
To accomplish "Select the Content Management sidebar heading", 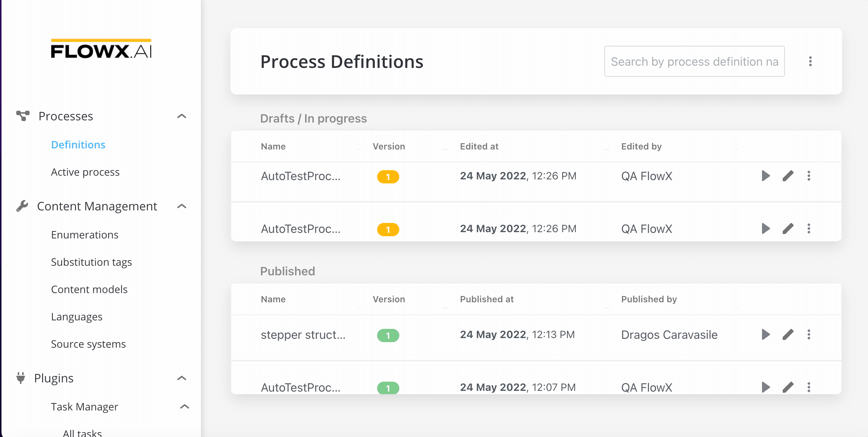I will pyautogui.click(x=97, y=206).
